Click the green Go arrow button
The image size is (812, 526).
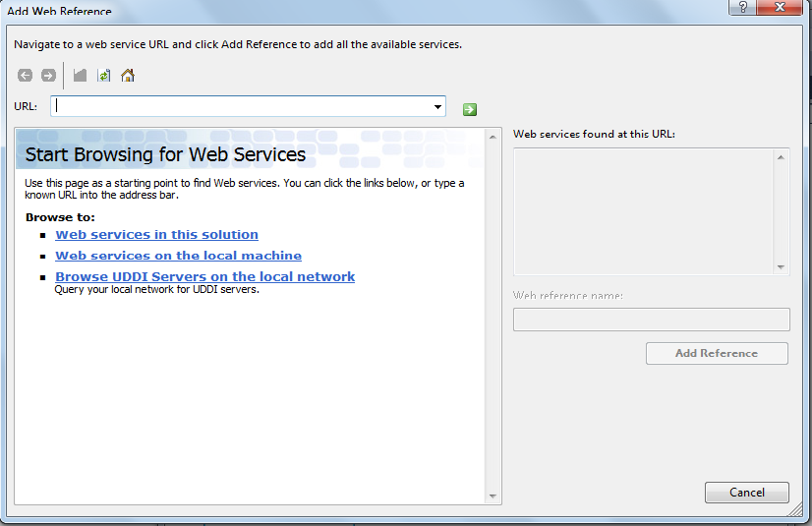pyautogui.click(x=470, y=108)
